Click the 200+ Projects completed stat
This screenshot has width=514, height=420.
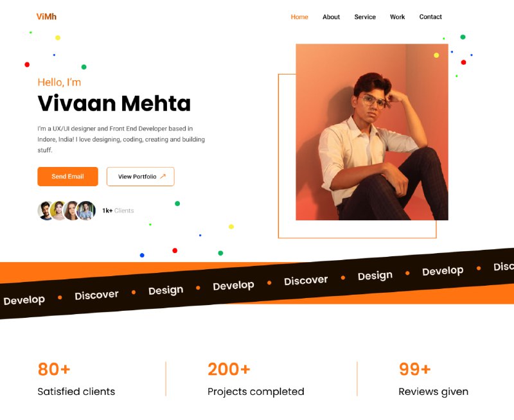point(256,379)
